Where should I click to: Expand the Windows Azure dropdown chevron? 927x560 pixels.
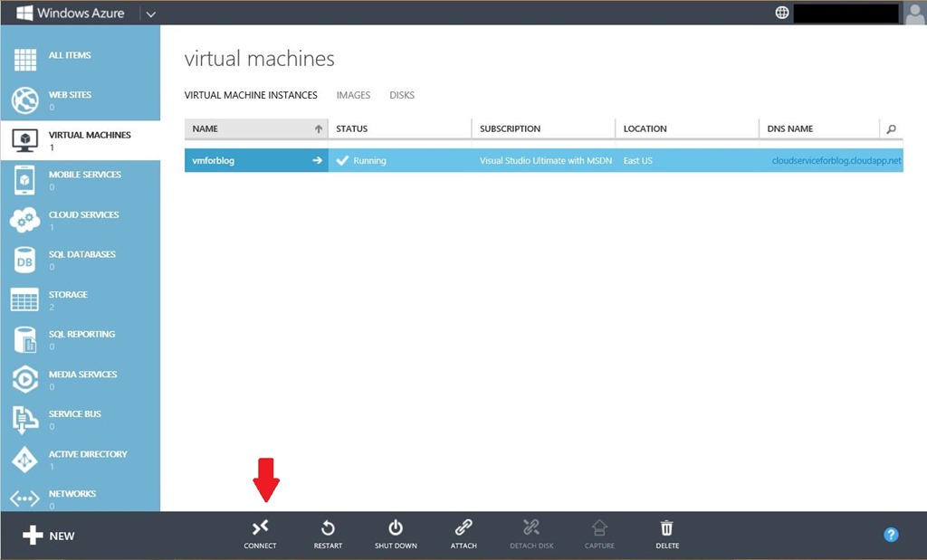pyautogui.click(x=151, y=14)
